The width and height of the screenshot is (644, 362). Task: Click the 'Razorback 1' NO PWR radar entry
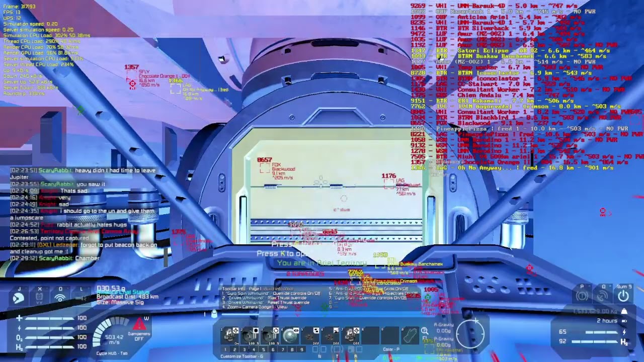click(x=503, y=12)
